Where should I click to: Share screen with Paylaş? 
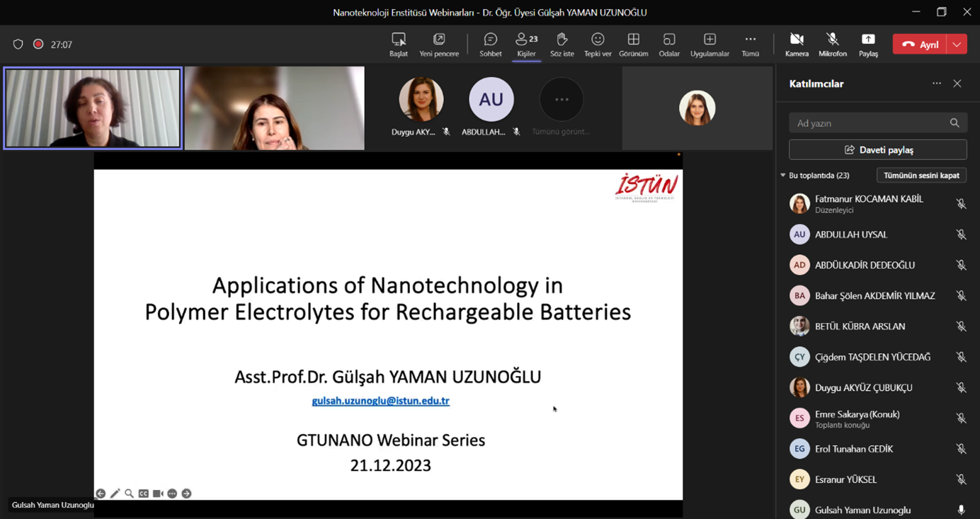(x=867, y=44)
